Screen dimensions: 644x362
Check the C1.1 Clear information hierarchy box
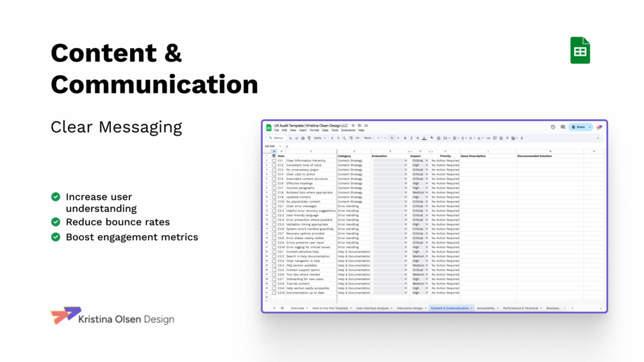pos(274,160)
